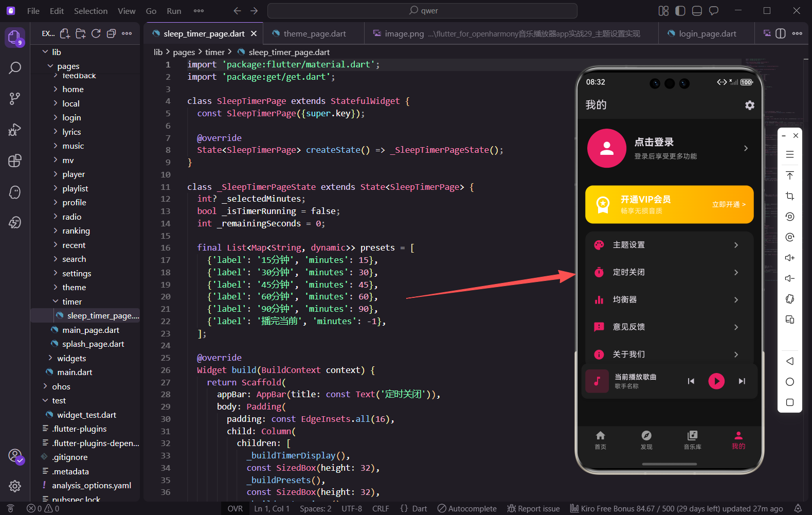Open the Kiro ghost panel icon
Screen dimensions: 812x515
pyautogui.click(x=15, y=192)
